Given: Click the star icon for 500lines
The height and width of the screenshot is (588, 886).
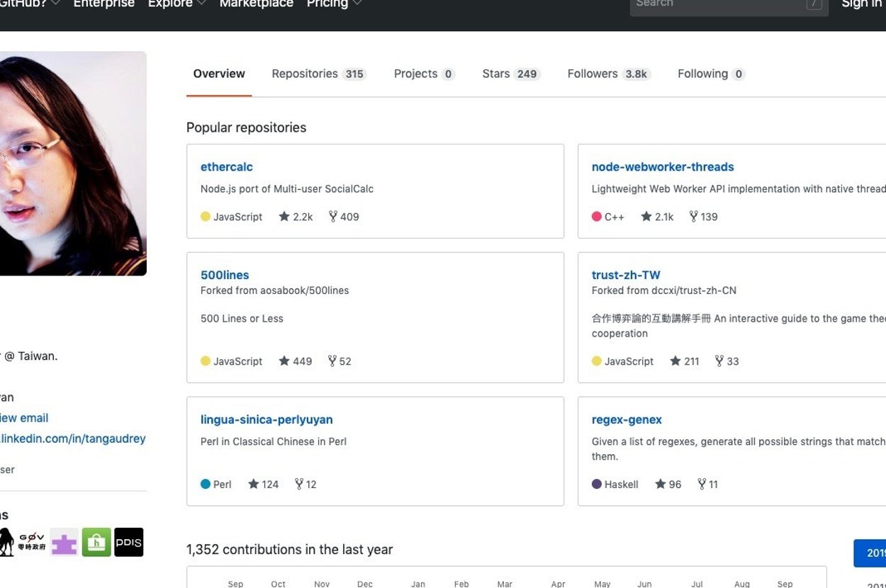Looking at the screenshot, I should (284, 361).
